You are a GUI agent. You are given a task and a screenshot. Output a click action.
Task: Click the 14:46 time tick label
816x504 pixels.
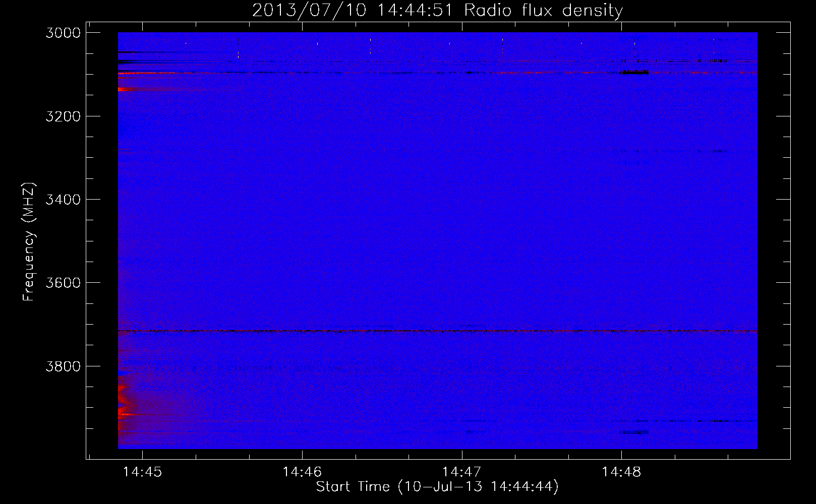(x=302, y=472)
